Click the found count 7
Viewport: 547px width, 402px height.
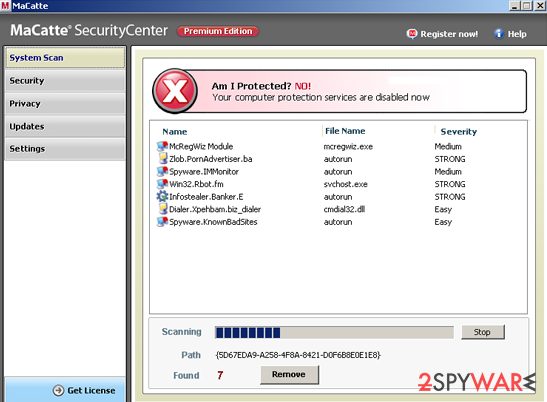pos(220,375)
